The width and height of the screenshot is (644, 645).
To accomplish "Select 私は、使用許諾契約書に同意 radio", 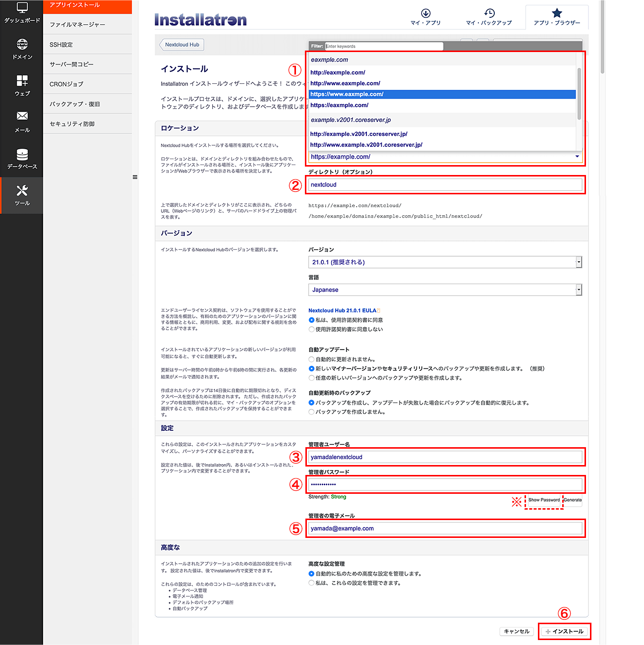I will [311, 320].
